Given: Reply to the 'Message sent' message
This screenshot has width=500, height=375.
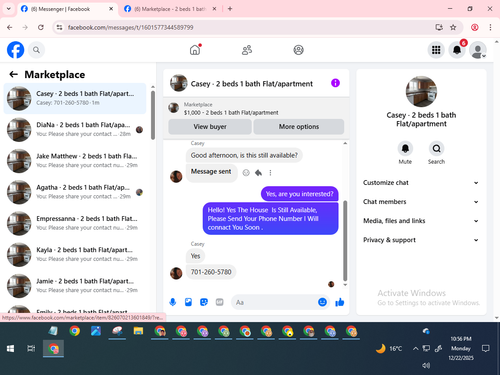Looking at the screenshot, I should pyautogui.click(x=258, y=173).
